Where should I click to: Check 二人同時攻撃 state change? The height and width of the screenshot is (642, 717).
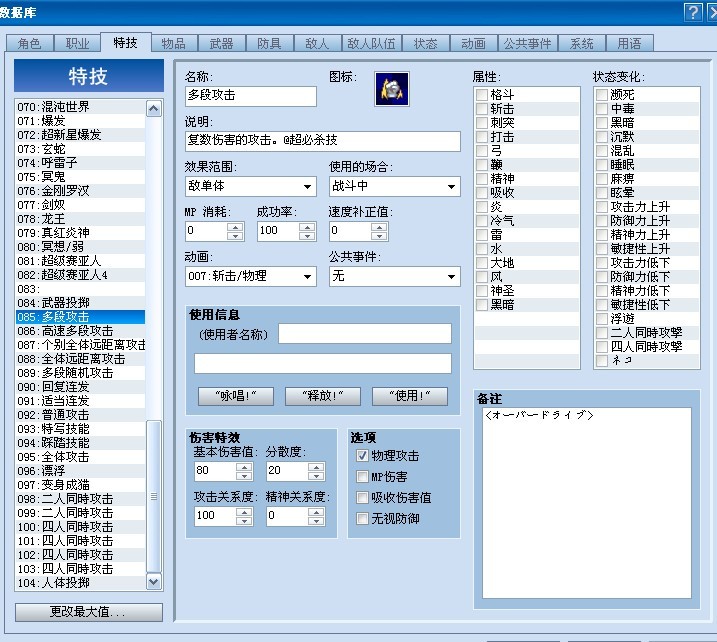[x=602, y=332]
